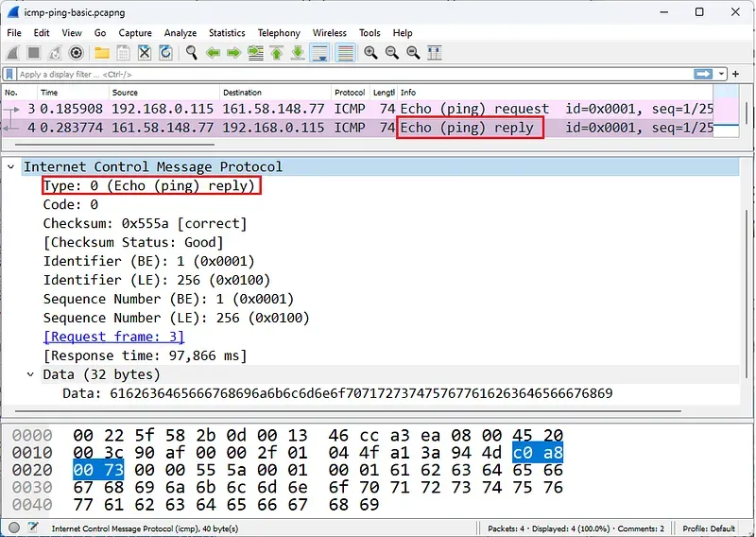Open the Tools menu
The image size is (756, 537).
point(369,33)
